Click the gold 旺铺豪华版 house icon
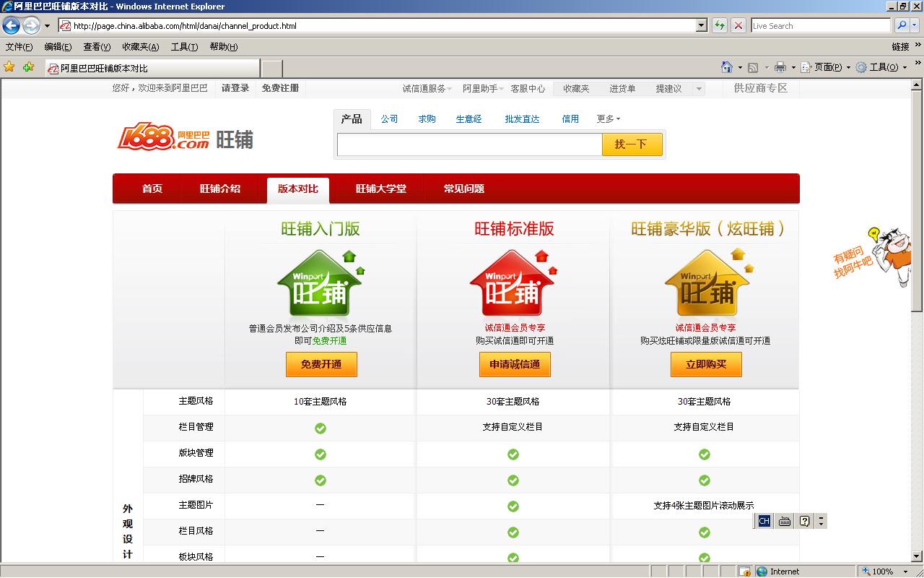 pos(708,283)
